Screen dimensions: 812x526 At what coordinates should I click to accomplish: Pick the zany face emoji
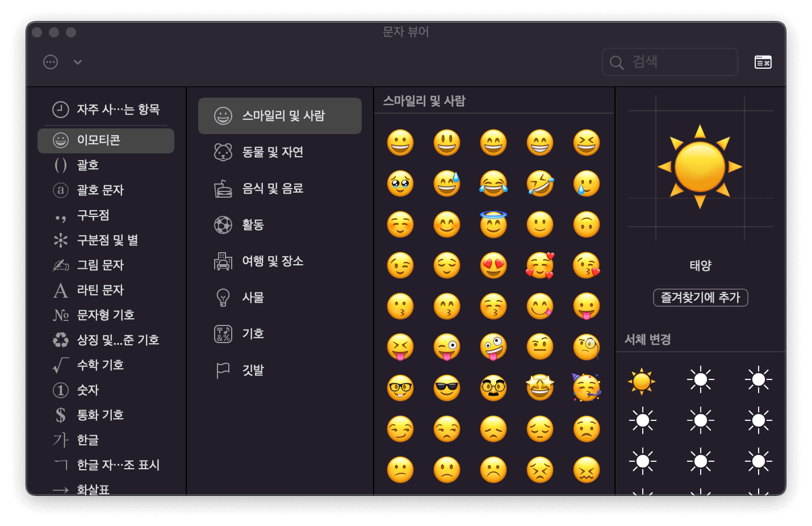pyautogui.click(x=493, y=347)
